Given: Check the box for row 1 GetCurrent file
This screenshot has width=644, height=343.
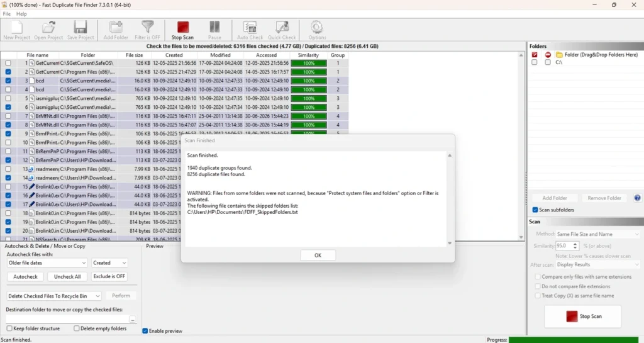Looking at the screenshot, I should coord(8,64).
